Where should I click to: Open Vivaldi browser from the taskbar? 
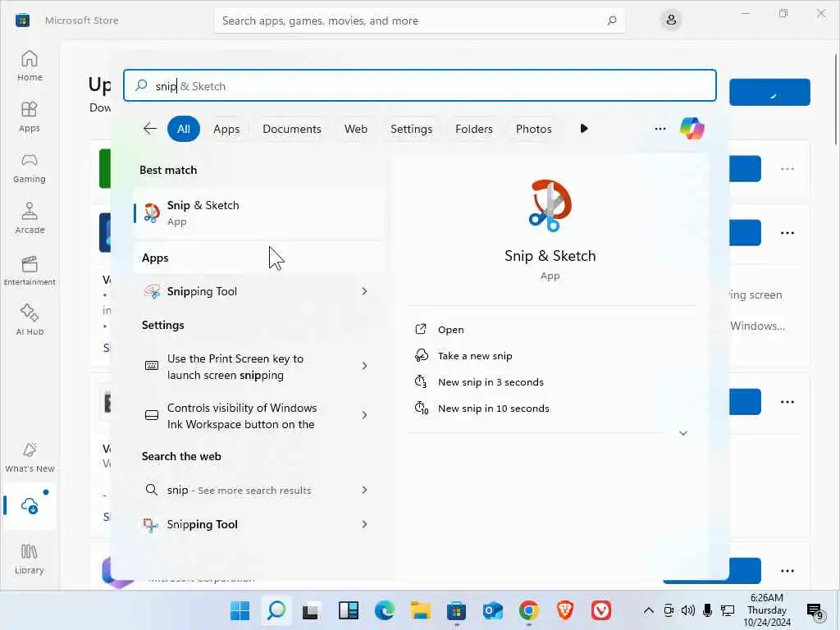(x=601, y=610)
